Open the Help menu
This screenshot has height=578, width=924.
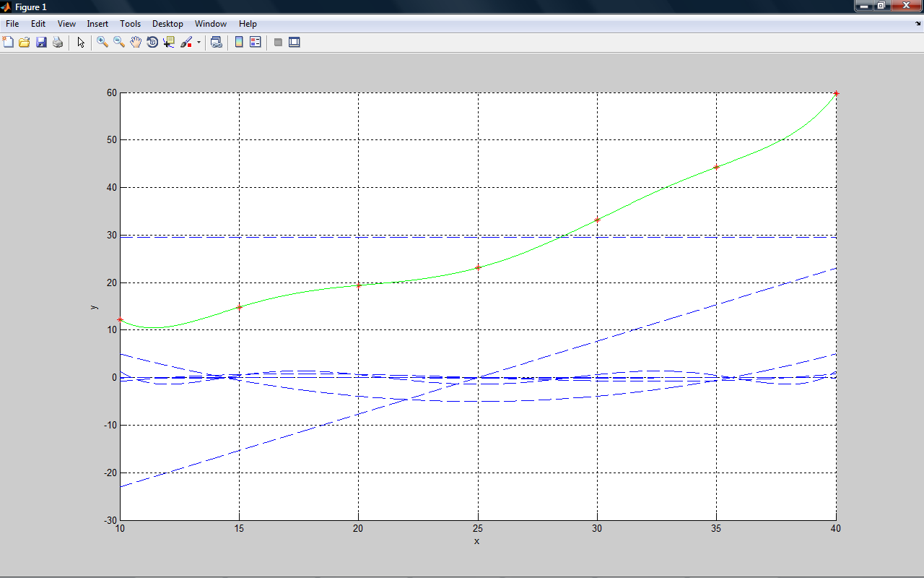pos(248,24)
